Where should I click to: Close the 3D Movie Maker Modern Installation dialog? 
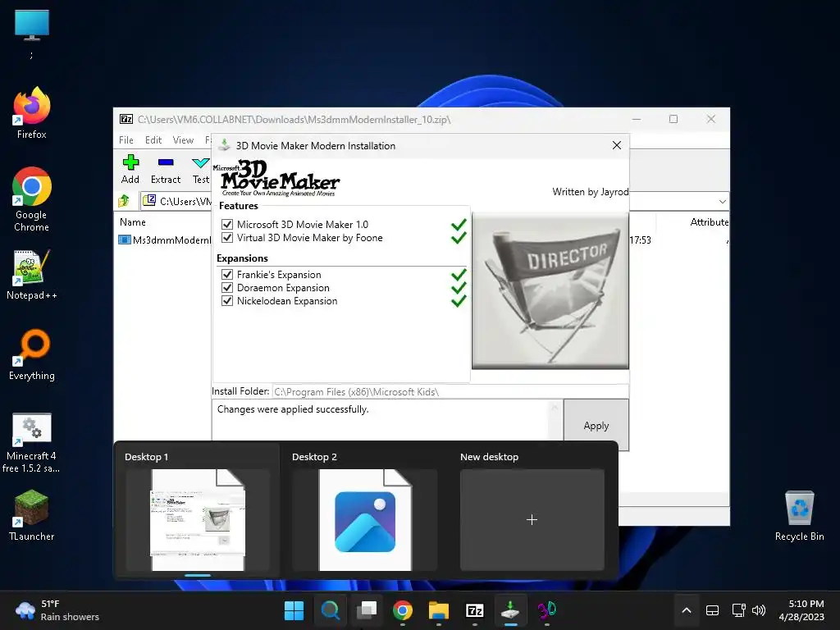(x=617, y=145)
